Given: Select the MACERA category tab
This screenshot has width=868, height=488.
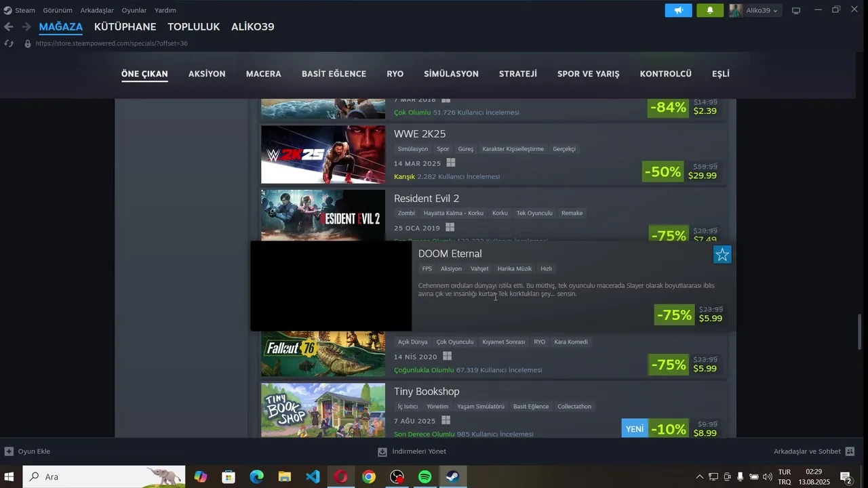Looking at the screenshot, I should coord(263,74).
